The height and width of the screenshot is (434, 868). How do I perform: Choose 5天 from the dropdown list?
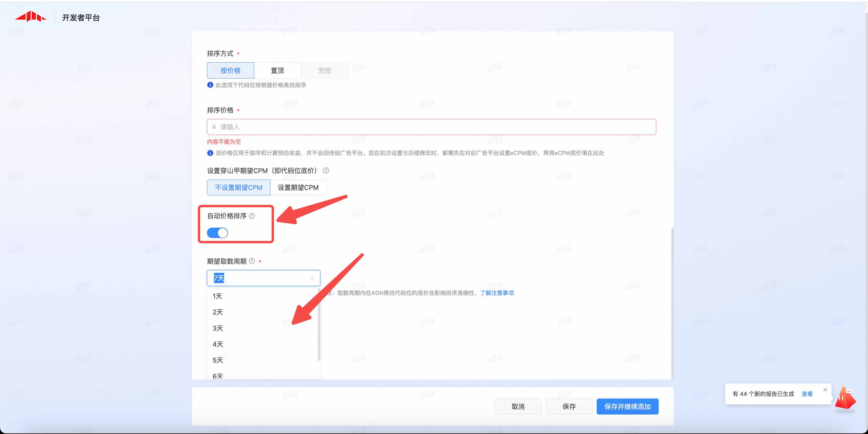[x=218, y=360]
